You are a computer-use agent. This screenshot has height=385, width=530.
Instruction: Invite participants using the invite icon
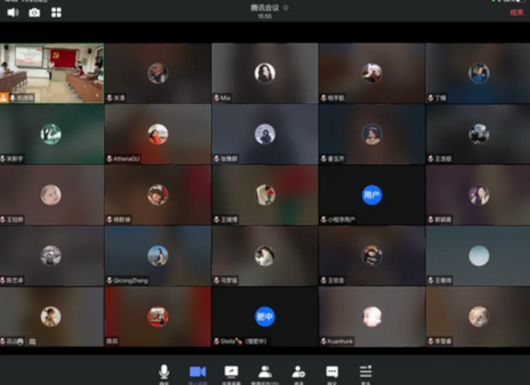(298, 372)
